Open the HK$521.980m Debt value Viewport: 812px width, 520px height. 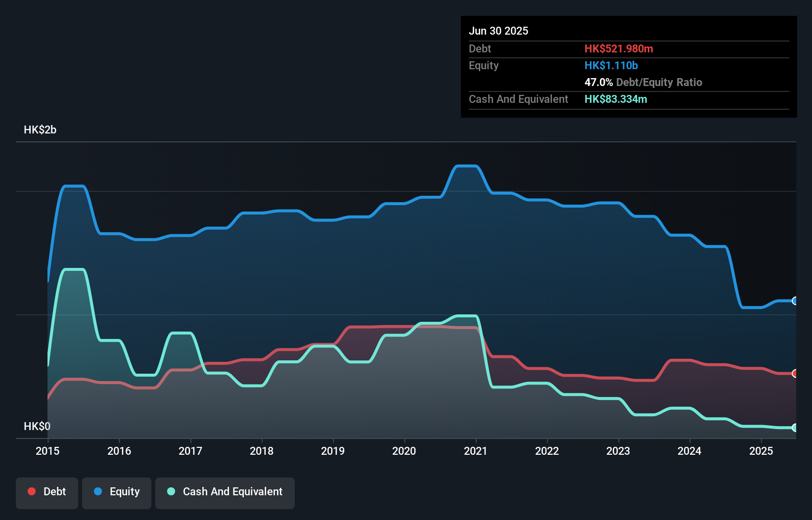(x=619, y=49)
